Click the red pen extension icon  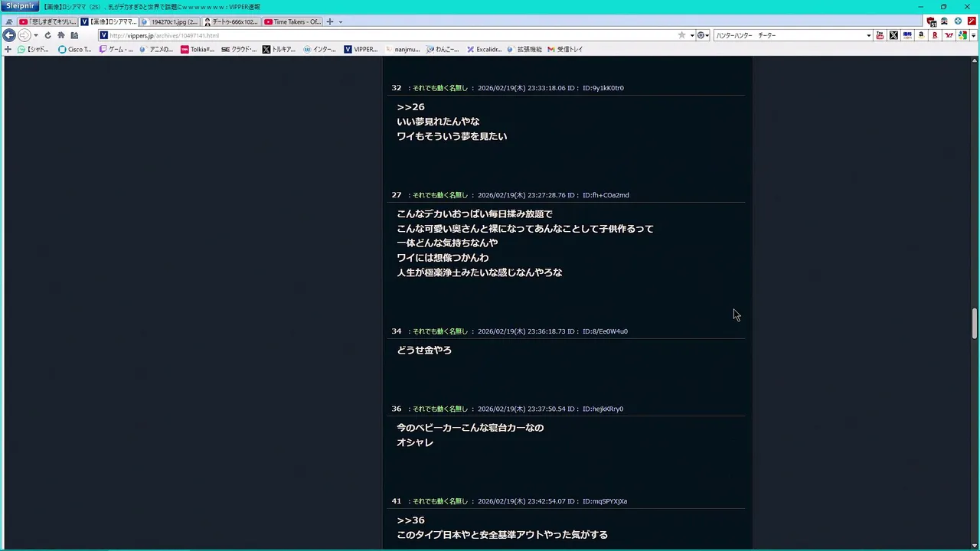click(x=971, y=21)
